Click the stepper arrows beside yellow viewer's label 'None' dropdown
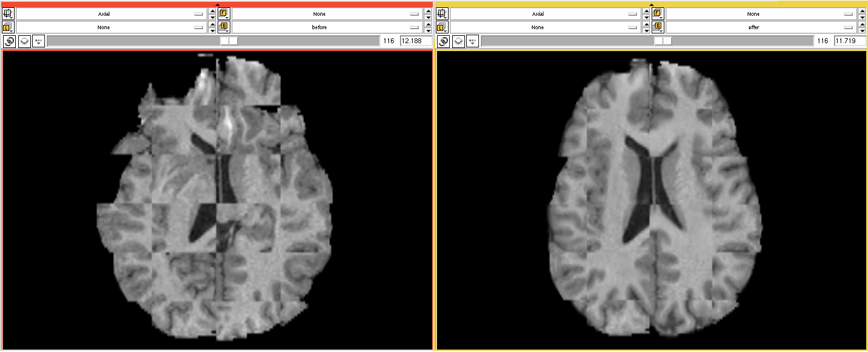 click(x=646, y=27)
